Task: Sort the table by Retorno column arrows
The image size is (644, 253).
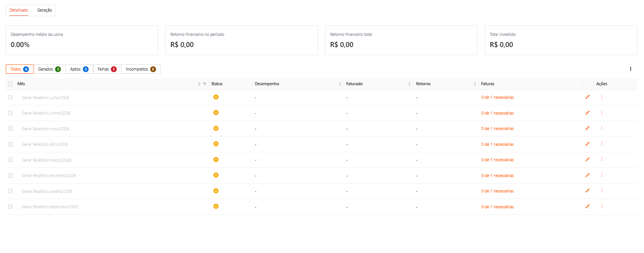Action: click(x=475, y=84)
